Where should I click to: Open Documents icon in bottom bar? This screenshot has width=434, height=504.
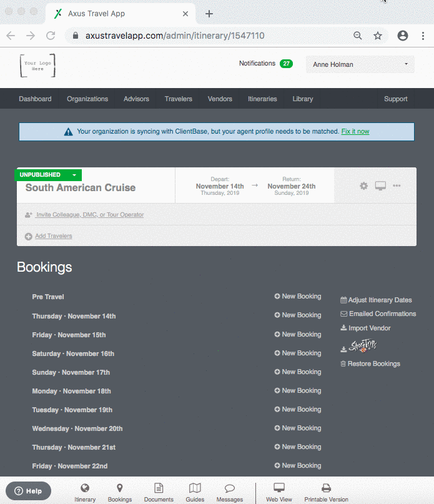tap(159, 488)
